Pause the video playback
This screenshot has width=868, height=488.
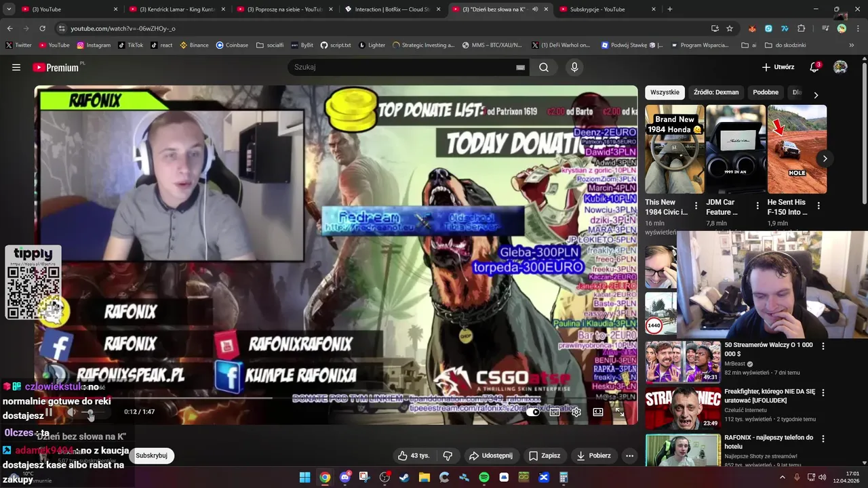(x=49, y=411)
